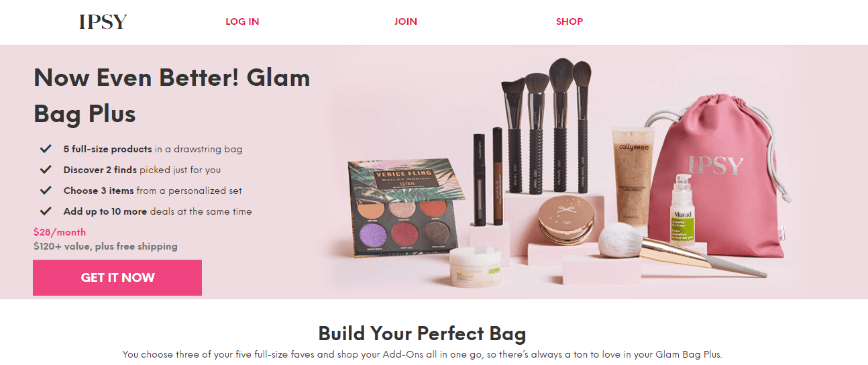This screenshot has width=868, height=365.
Task: Click the IPSY logo in the header
Action: pyautogui.click(x=103, y=21)
